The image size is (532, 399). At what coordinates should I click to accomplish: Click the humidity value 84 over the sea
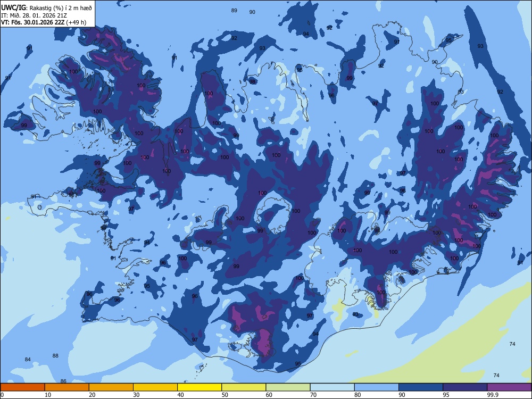28,359
